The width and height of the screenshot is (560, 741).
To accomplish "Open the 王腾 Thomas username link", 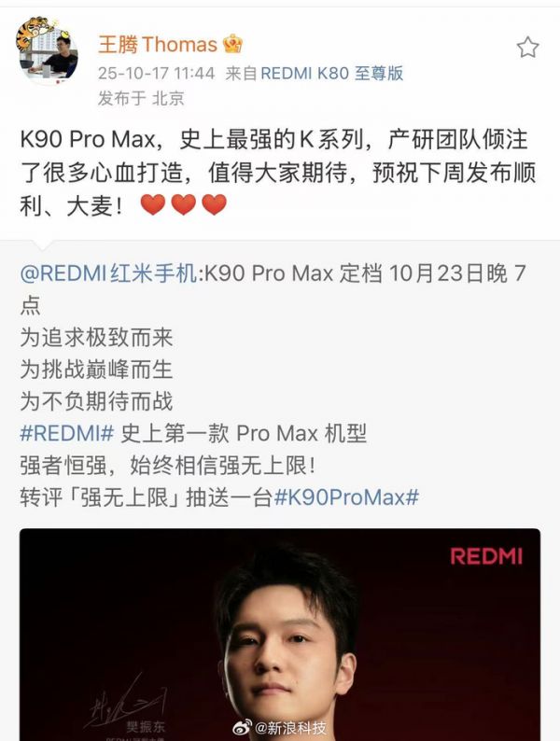I will pyautogui.click(x=158, y=45).
